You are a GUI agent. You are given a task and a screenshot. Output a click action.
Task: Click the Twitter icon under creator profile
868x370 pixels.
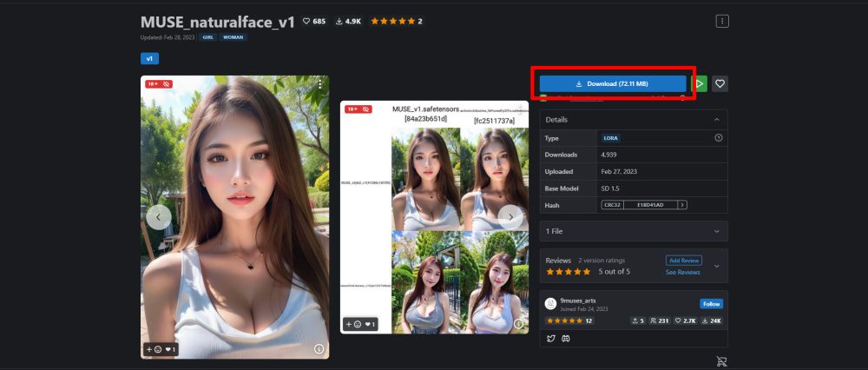click(x=550, y=338)
